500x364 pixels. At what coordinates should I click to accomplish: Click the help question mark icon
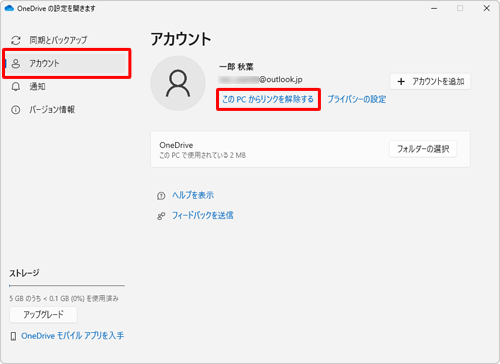pos(161,196)
